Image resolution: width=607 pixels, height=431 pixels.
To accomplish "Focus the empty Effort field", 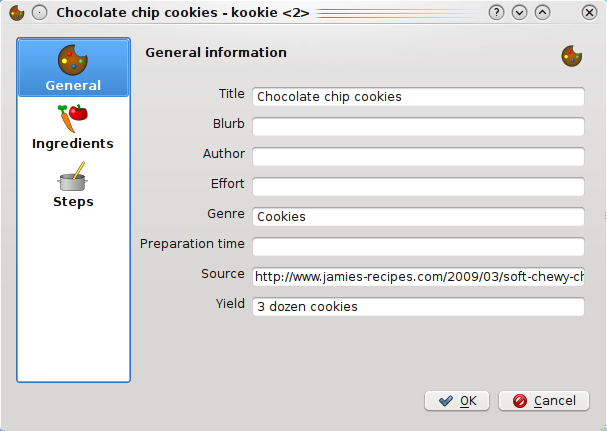I will click(418, 187).
